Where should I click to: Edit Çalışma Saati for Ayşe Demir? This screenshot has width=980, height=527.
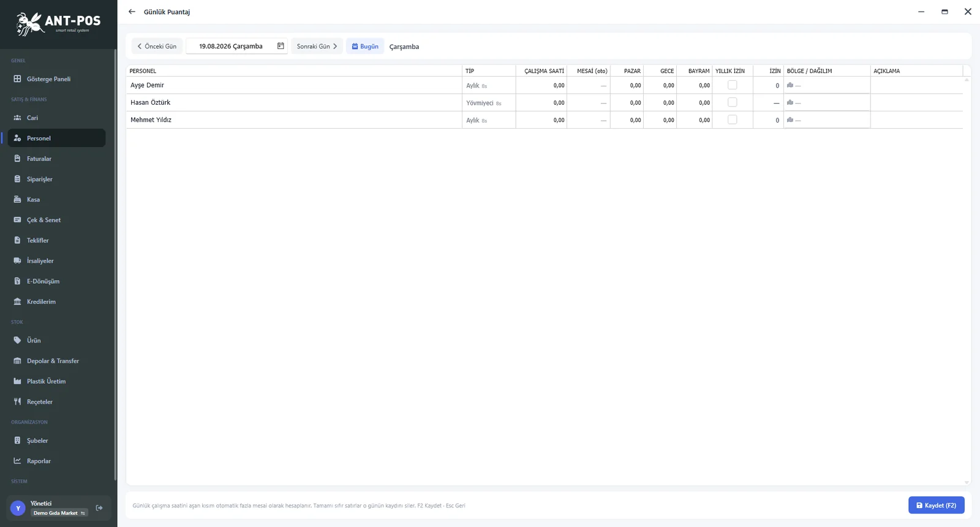point(541,85)
